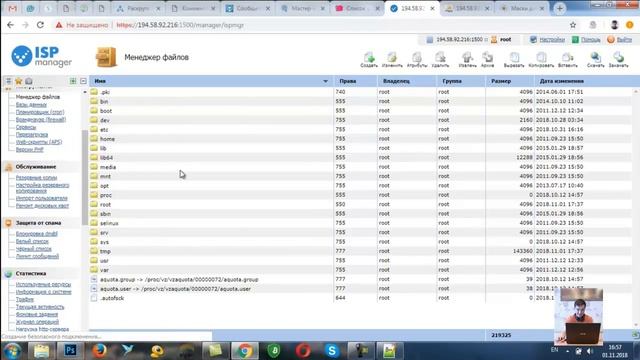The height and width of the screenshot is (360, 640).
Task: Select the usr folder row
Action: pyautogui.click(x=361, y=260)
